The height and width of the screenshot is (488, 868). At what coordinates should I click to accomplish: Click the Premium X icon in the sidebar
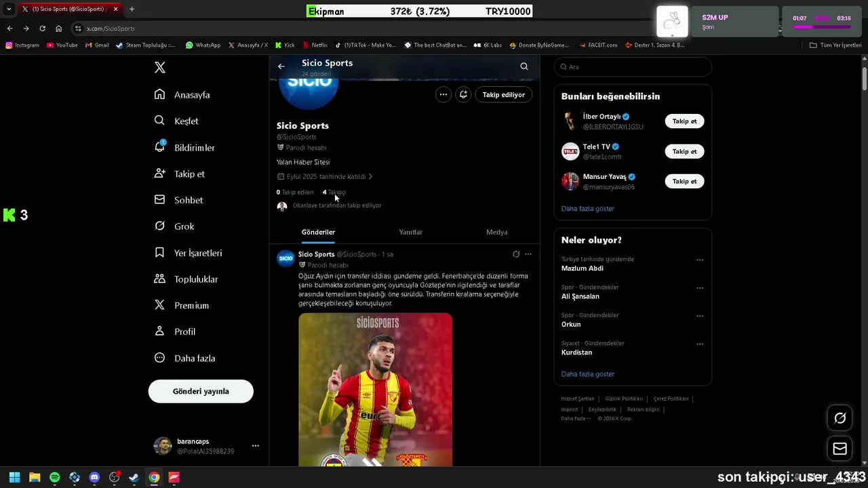pos(159,305)
